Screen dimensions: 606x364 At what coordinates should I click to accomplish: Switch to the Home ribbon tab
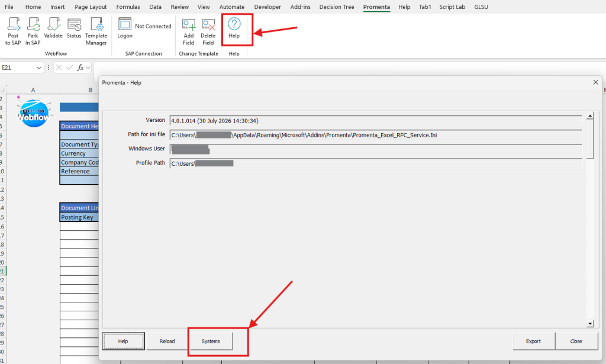(x=33, y=7)
